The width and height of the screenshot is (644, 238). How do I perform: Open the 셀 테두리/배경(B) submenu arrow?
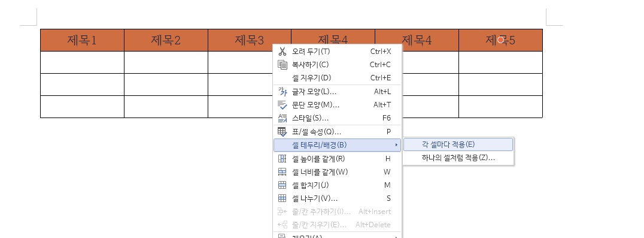(x=396, y=144)
